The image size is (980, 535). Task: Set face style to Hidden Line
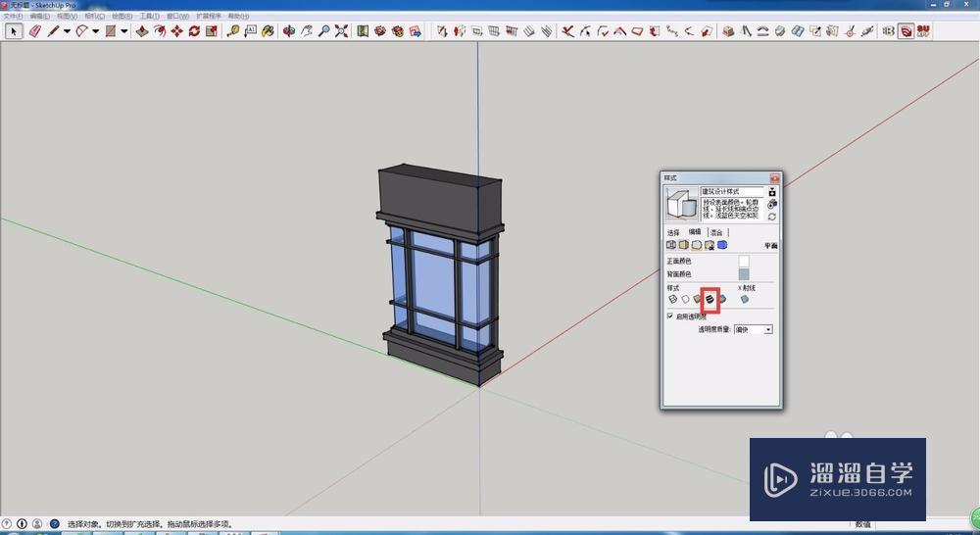click(x=685, y=300)
